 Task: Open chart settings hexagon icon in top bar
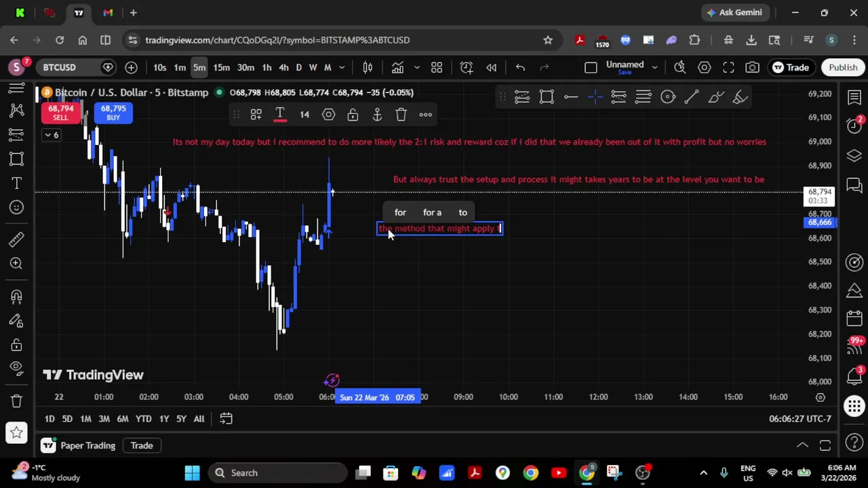point(704,67)
